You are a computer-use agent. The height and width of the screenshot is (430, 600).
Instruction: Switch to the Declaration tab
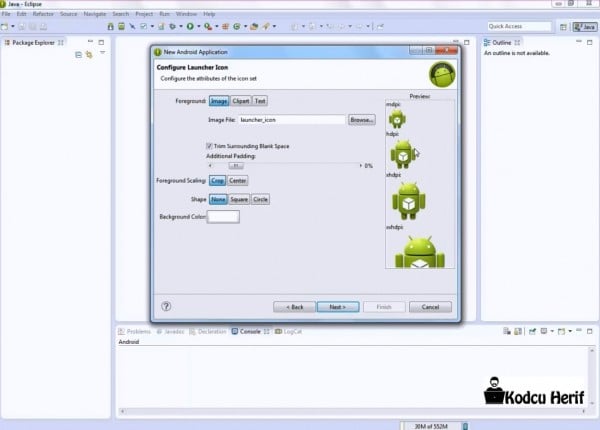208,331
